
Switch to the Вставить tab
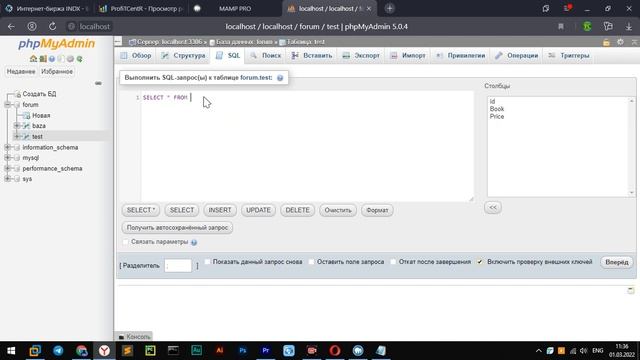pyautogui.click(x=312, y=56)
